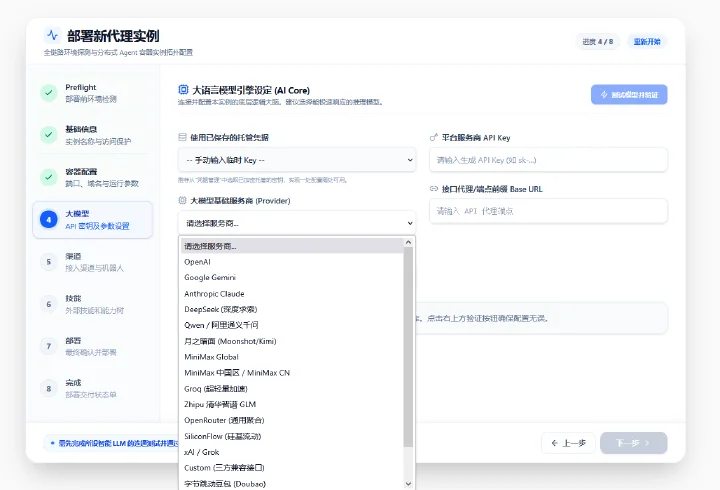Click the pulse logo icon beside 部署新代理实例
The image size is (720, 490).
[x=52, y=35]
